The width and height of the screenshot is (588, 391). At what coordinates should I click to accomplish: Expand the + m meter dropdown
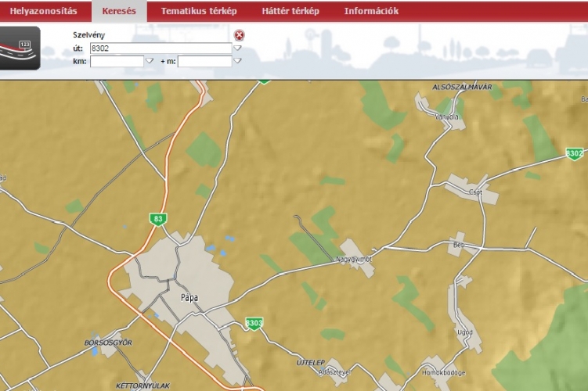pyautogui.click(x=237, y=61)
